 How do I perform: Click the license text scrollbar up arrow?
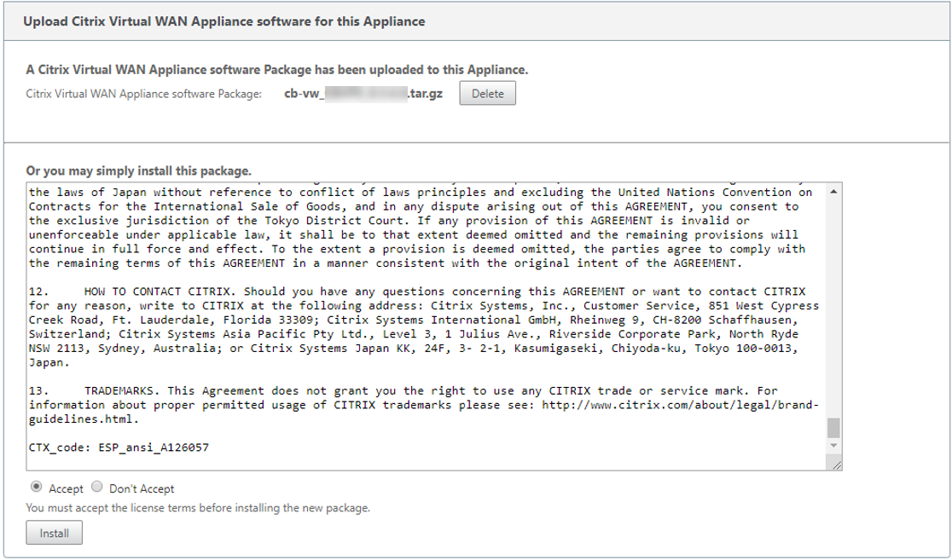tap(833, 191)
